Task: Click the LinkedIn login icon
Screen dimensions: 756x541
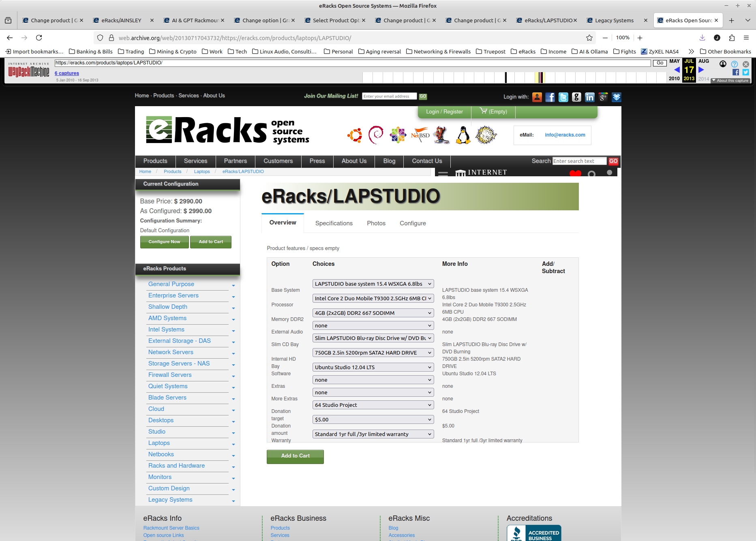Action: coord(590,97)
